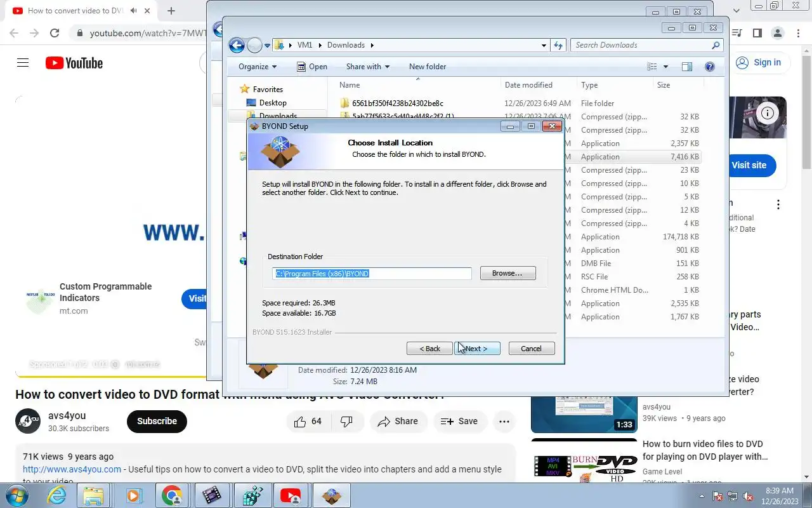Click the YouTube logo
The image size is (812, 508).
[x=74, y=63]
